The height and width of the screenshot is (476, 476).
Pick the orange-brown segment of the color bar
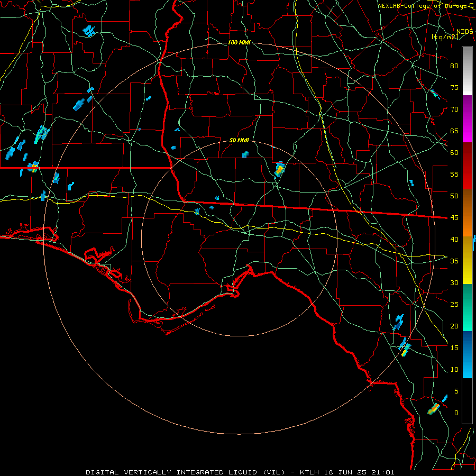[467, 213]
